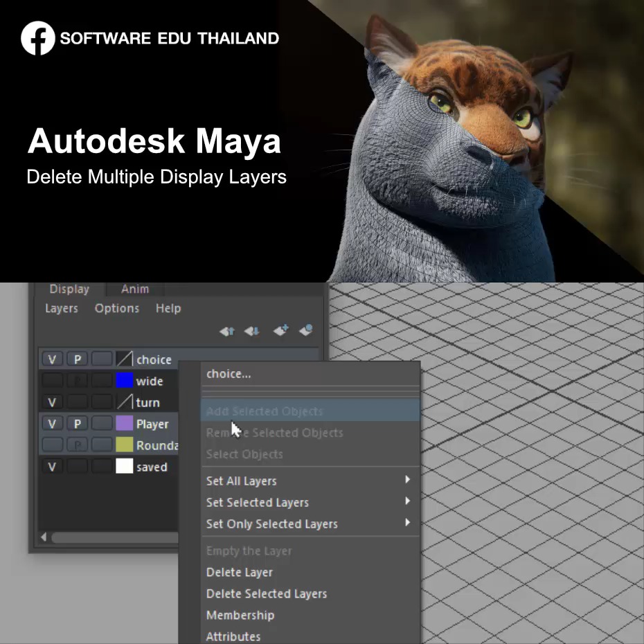This screenshot has width=644, height=644.
Task: Click the empty color swatch of choice layer
Action: tap(125, 359)
